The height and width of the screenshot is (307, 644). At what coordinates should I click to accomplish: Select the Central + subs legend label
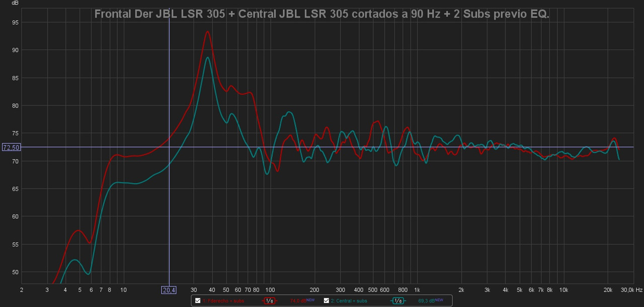point(349,301)
